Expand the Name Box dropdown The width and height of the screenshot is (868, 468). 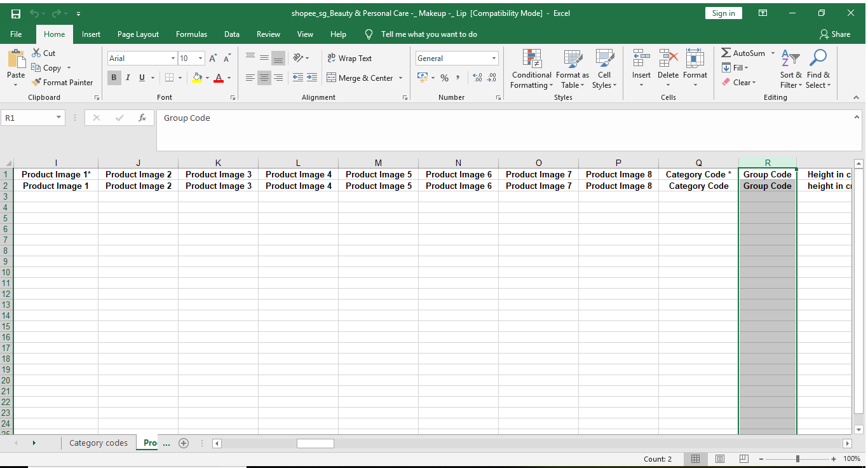(59, 118)
